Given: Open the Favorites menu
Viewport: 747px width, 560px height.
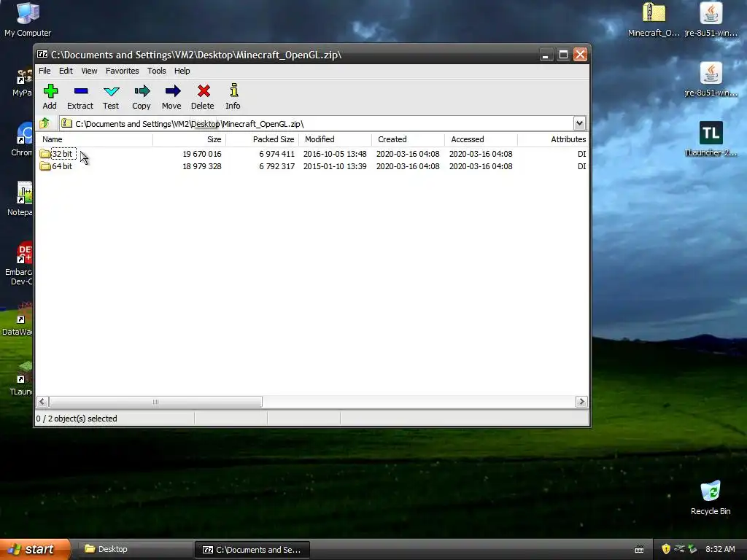Looking at the screenshot, I should click(x=123, y=71).
